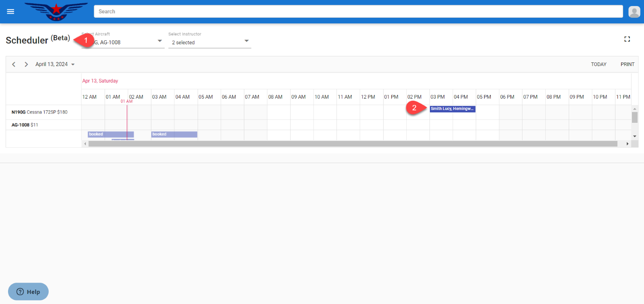This screenshot has width=644, height=304.
Task: Open the April 13, 2024 date picker
Action: coord(55,64)
